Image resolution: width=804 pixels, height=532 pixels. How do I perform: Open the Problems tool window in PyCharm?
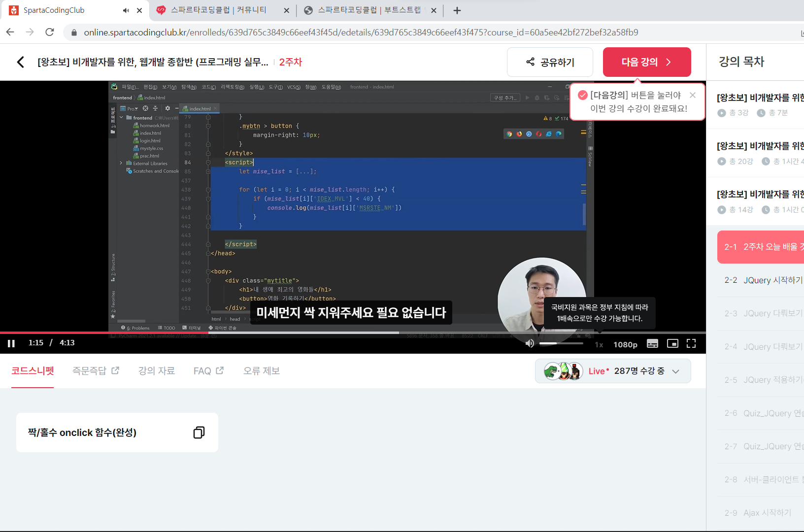click(135, 328)
